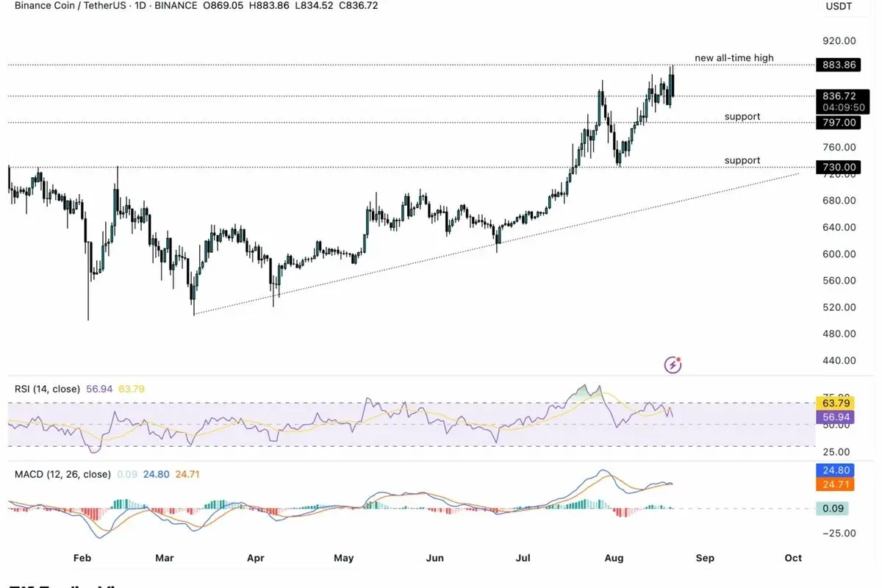Click the 640.00 price axis label

pos(839,227)
